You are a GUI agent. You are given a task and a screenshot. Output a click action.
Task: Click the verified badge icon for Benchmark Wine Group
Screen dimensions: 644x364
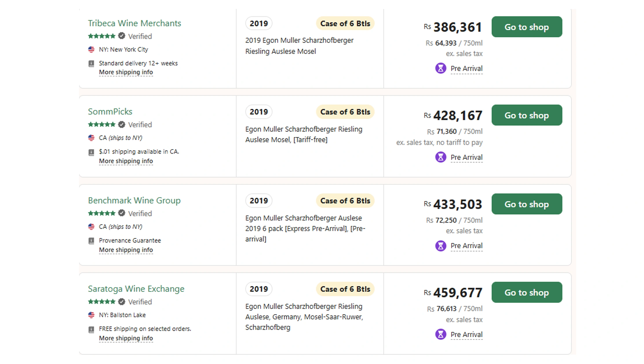click(x=122, y=213)
